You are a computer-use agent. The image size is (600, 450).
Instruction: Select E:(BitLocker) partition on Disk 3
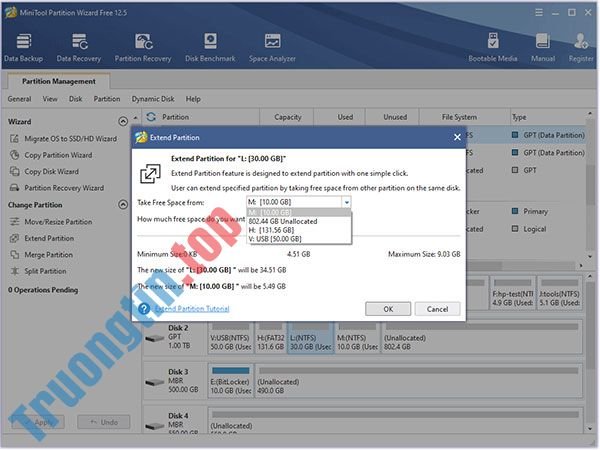tap(231, 381)
